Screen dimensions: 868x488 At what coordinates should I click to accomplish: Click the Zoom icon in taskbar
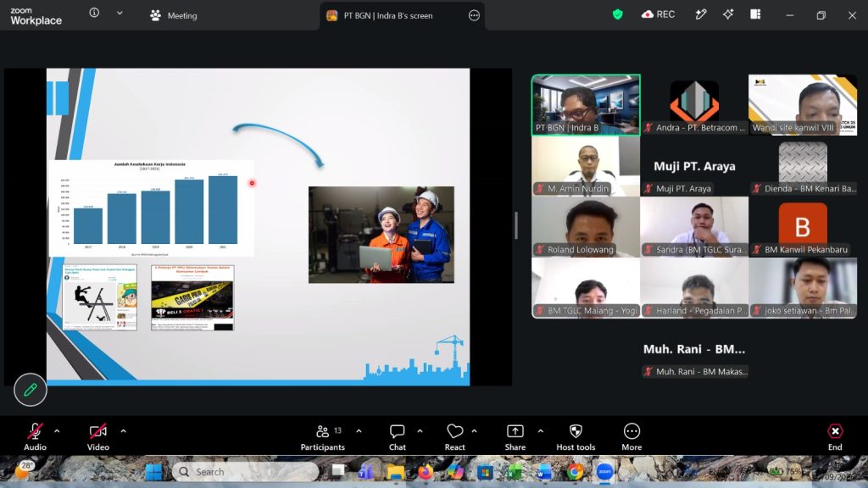tap(604, 472)
